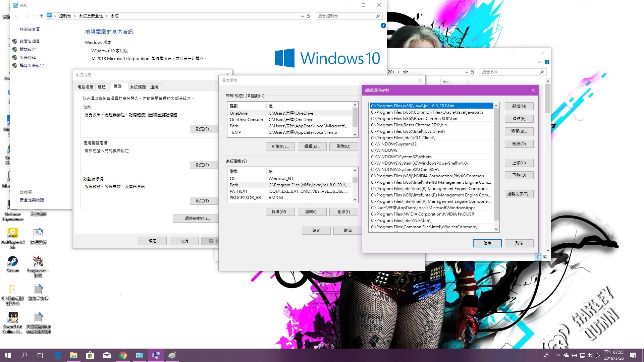Confirm edit variable dialog with 確定
This screenshot has width=644, height=362.
(x=487, y=243)
